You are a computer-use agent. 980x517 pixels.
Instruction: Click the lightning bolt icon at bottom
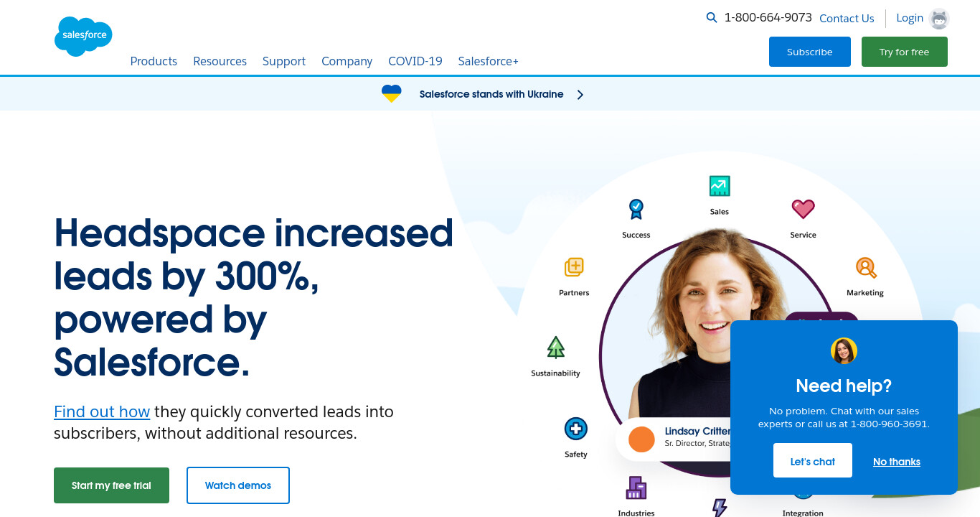[x=720, y=507]
